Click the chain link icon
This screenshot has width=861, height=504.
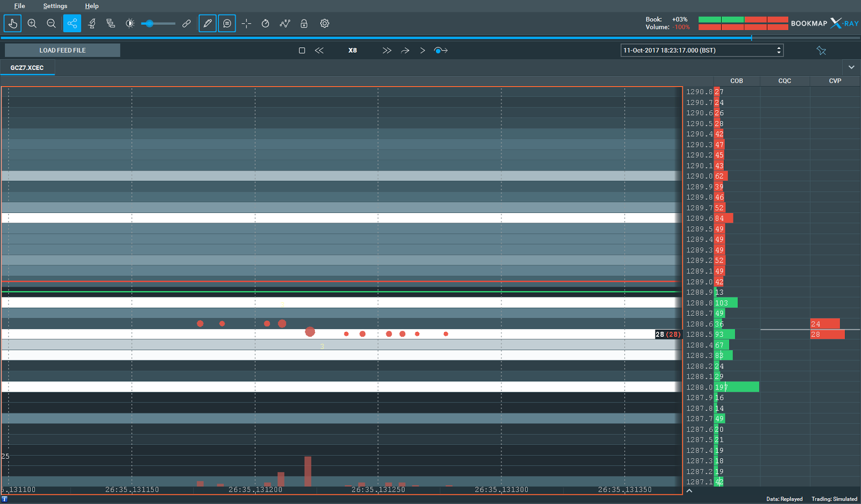pyautogui.click(x=187, y=24)
